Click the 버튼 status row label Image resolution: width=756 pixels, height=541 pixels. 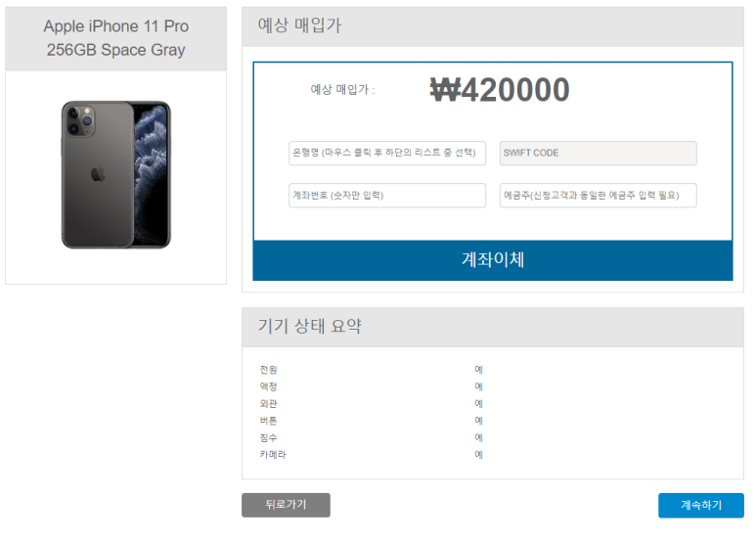(x=268, y=421)
